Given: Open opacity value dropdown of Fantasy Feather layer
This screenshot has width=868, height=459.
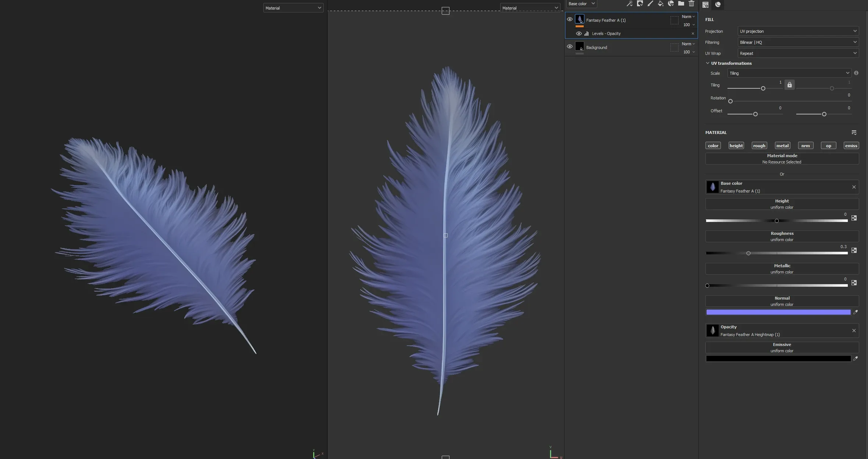Looking at the screenshot, I should (x=689, y=25).
